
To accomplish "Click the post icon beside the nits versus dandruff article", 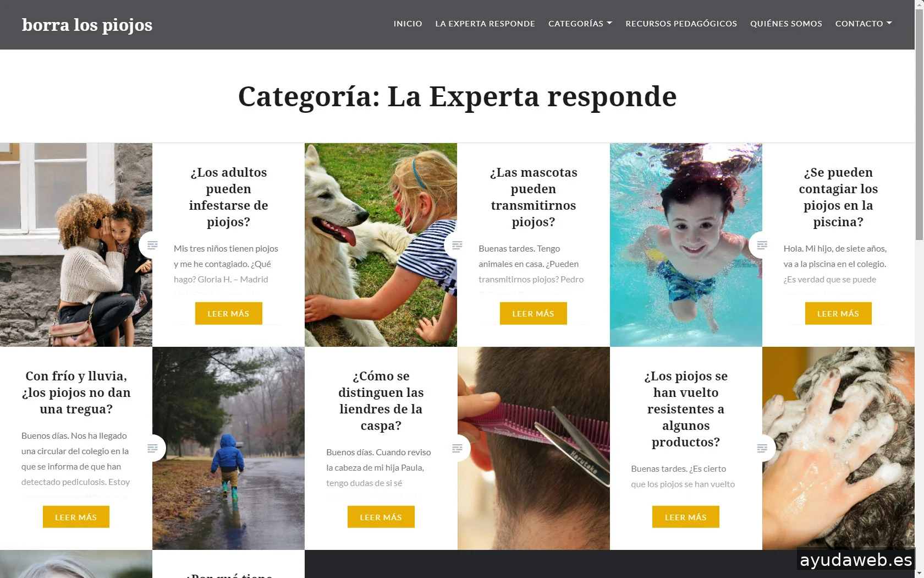I will pyautogui.click(x=457, y=448).
